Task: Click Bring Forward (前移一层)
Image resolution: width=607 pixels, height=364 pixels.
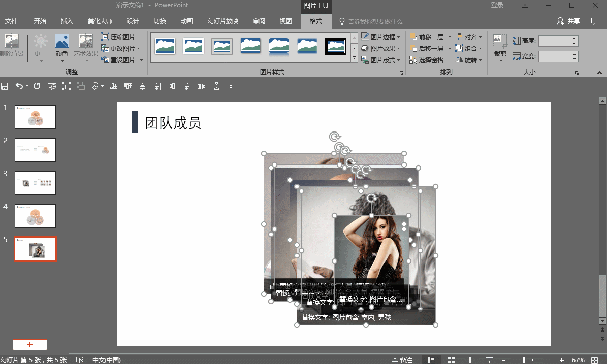Action: coord(427,37)
